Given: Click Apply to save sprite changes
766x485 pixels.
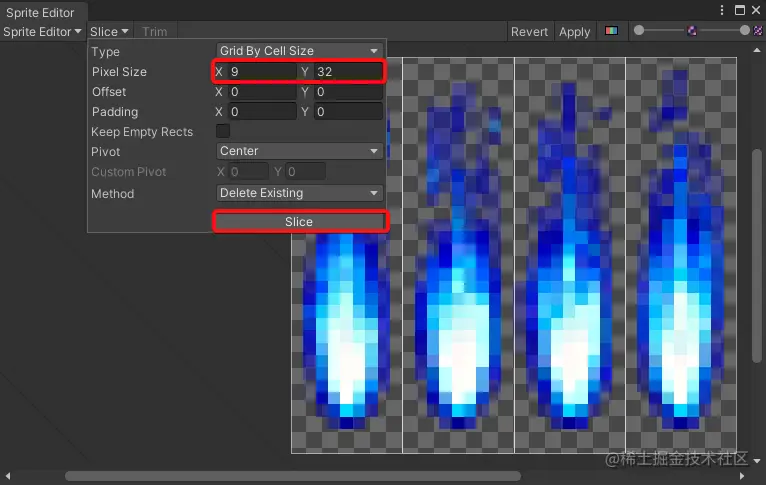Looking at the screenshot, I should (x=574, y=32).
